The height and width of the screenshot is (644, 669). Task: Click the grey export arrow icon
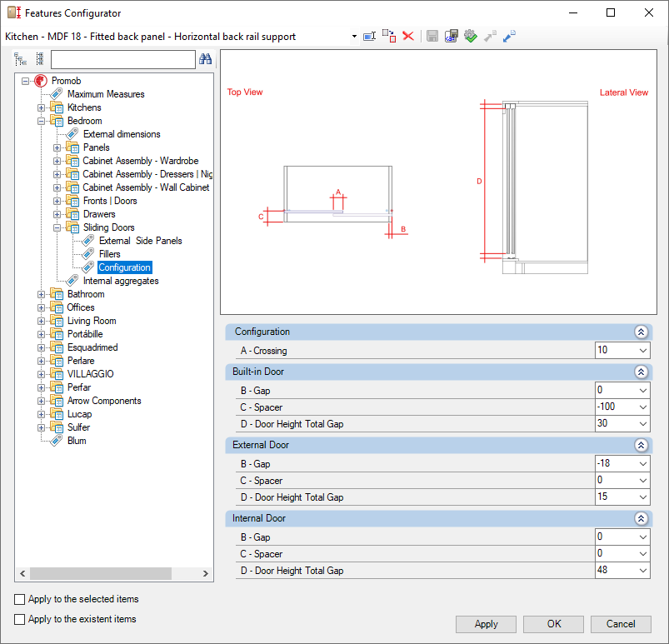490,37
